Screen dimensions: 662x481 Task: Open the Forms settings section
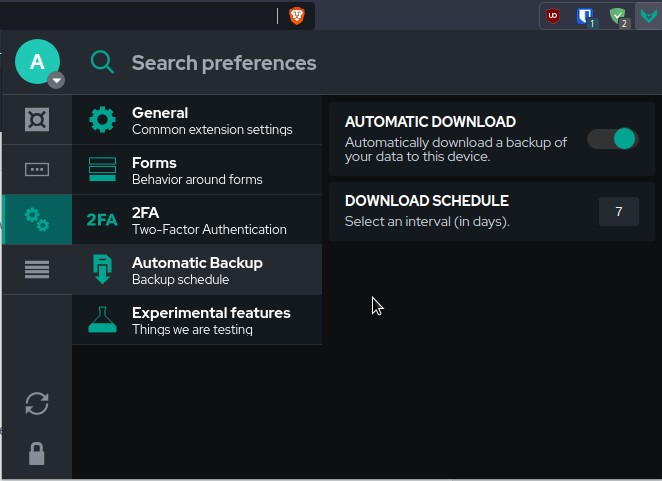point(197,170)
